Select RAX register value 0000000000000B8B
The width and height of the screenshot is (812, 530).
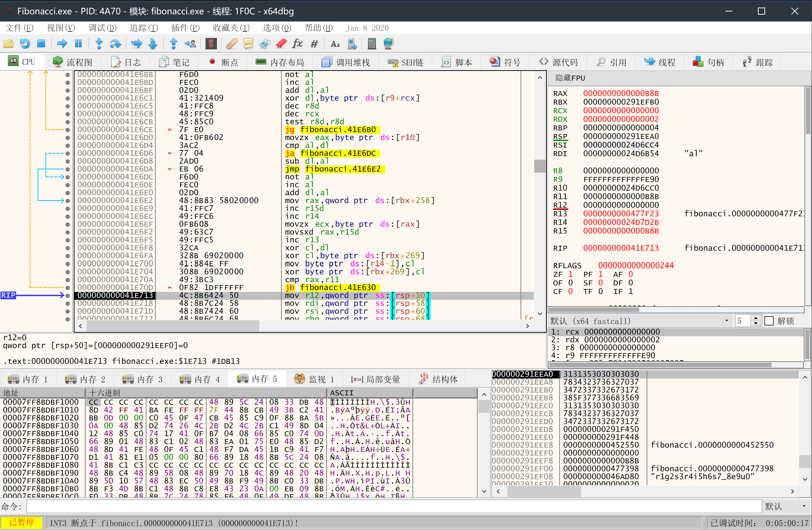tap(621, 93)
